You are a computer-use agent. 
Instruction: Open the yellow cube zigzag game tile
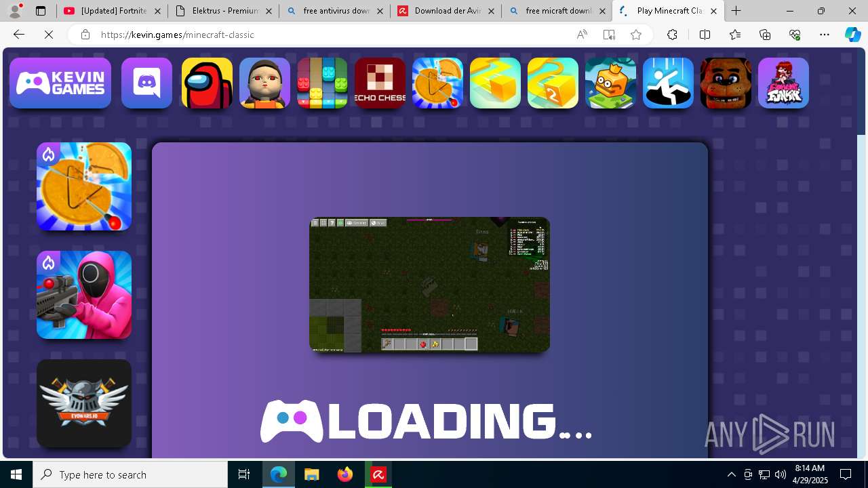(x=496, y=83)
